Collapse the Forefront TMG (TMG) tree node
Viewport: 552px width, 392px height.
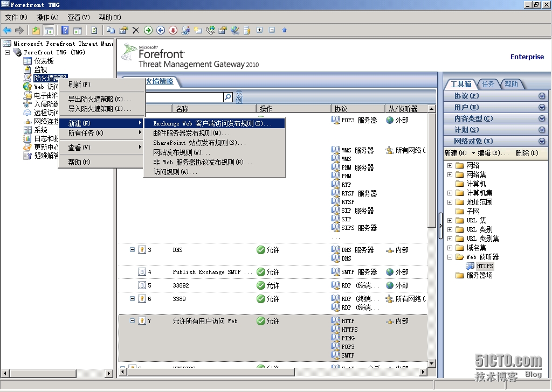pos(8,52)
